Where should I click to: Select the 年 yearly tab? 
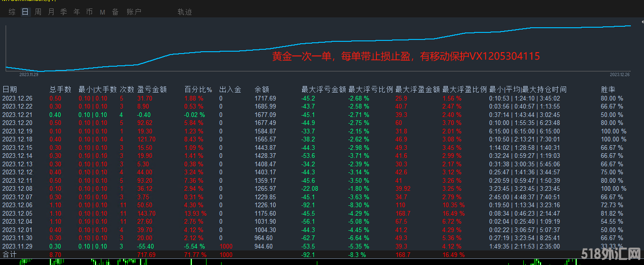pyautogui.click(x=77, y=12)
